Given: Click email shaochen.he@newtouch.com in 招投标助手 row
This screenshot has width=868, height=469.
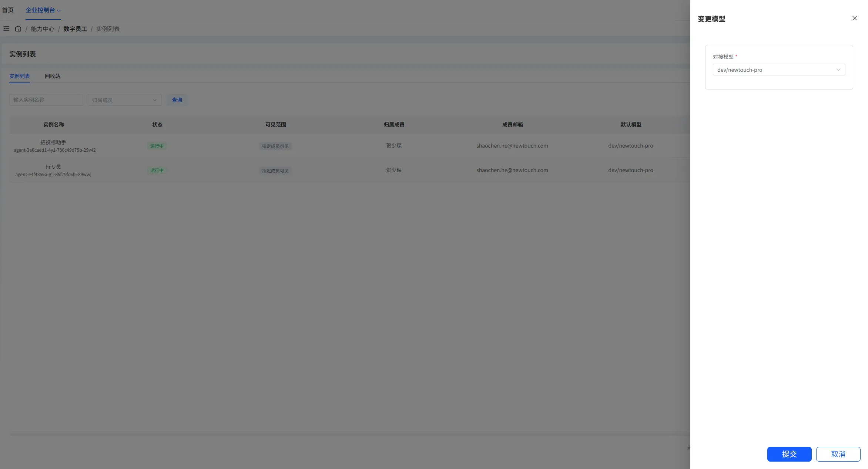Looking at the screenshot, I should click(512, 146).
